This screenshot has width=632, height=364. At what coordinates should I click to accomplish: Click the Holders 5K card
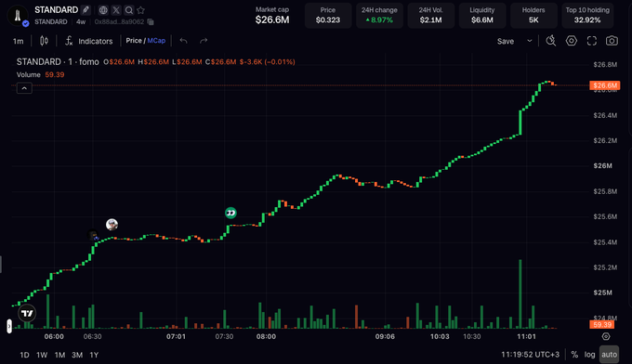click(x=533, y=15)
